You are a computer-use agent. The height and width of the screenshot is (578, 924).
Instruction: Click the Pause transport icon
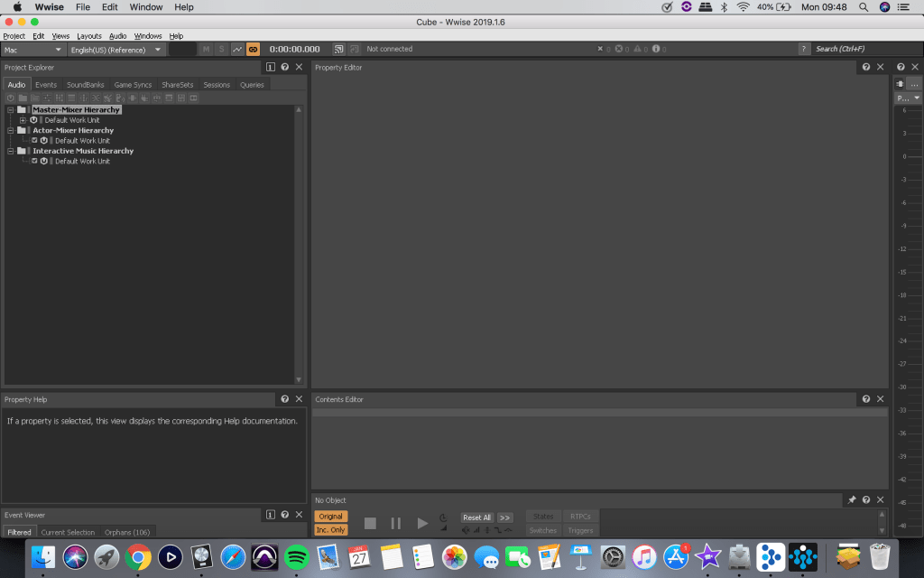tap(395, 523)
